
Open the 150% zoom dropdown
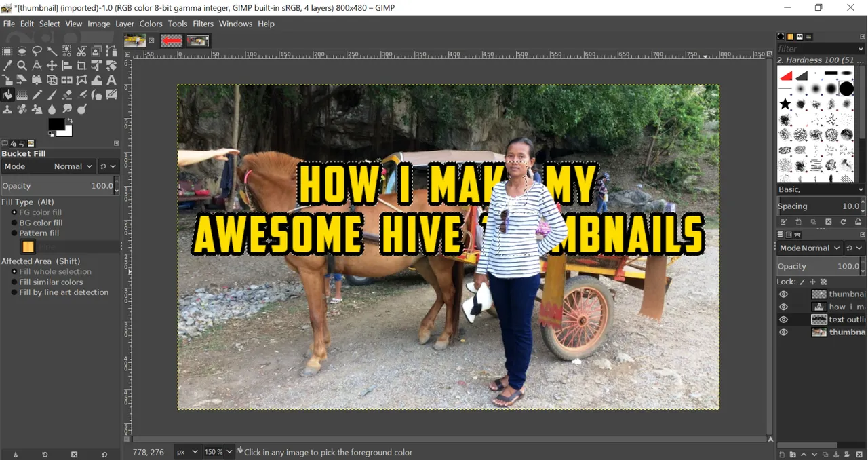[218, 452]
